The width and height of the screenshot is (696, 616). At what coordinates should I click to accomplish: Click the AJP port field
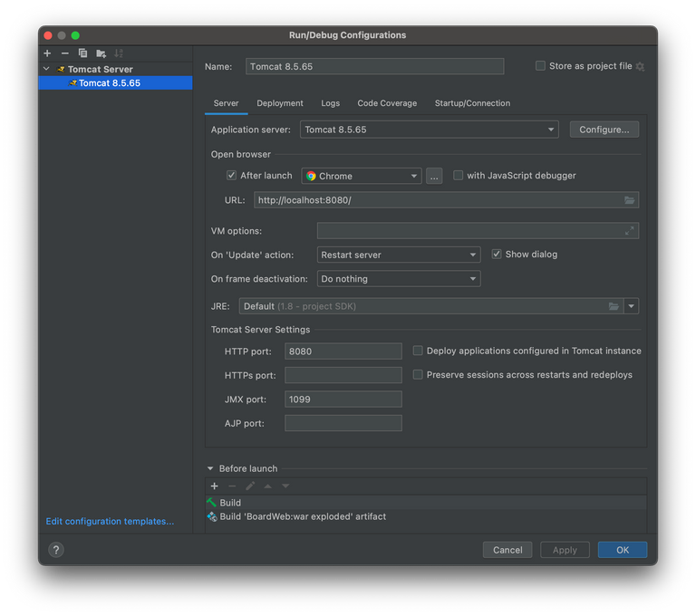click(343, 423)
